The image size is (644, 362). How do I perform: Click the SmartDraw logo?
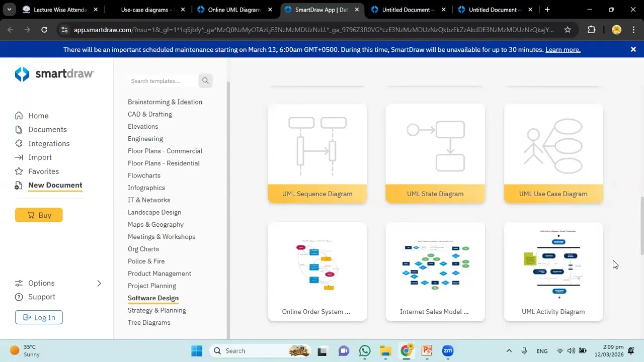click(54, 74)
